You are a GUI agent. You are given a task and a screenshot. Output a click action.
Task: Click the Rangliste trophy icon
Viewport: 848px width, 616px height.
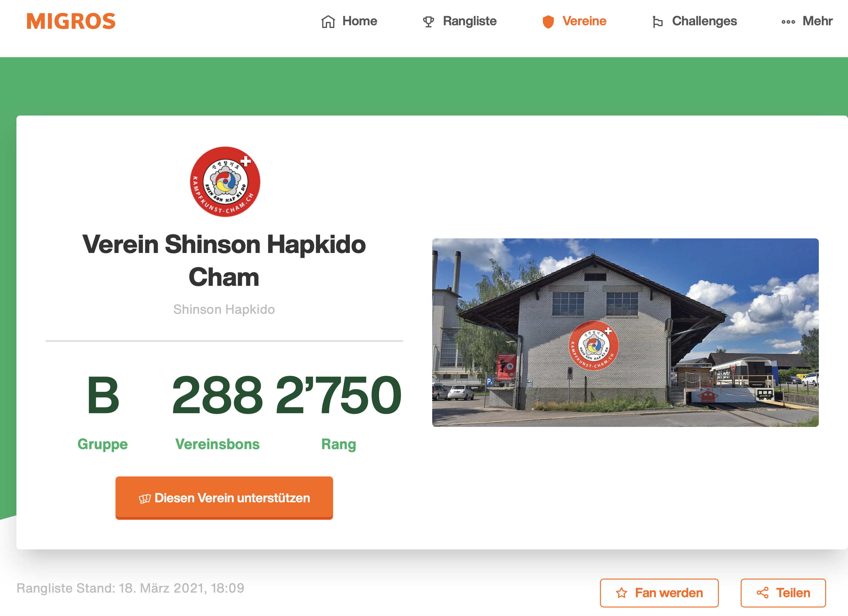pos(429,22)
